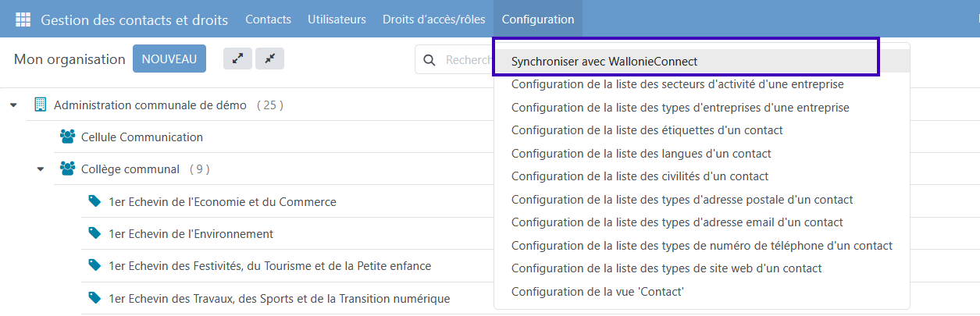Viewport: 980px width, 316px height.
Task: Click the search magnifier icon
Action: [x=429, y=60]
